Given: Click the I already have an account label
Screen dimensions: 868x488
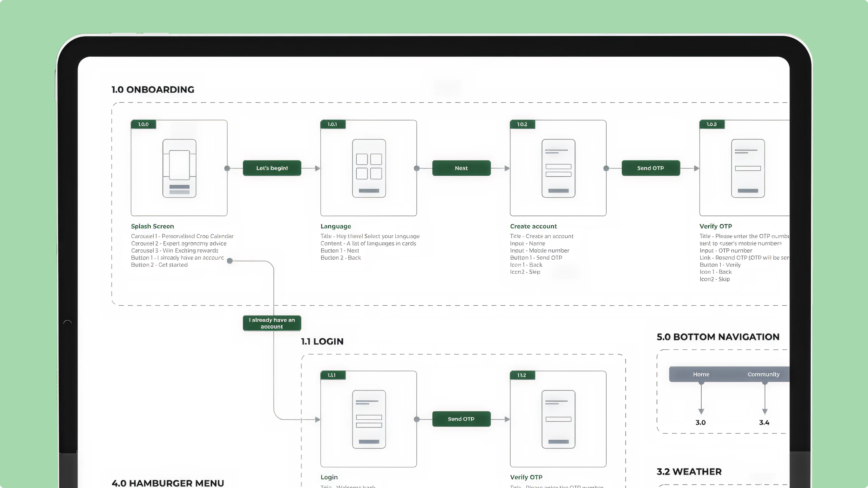Looking at the screenshot, I should tap(272, 323).
